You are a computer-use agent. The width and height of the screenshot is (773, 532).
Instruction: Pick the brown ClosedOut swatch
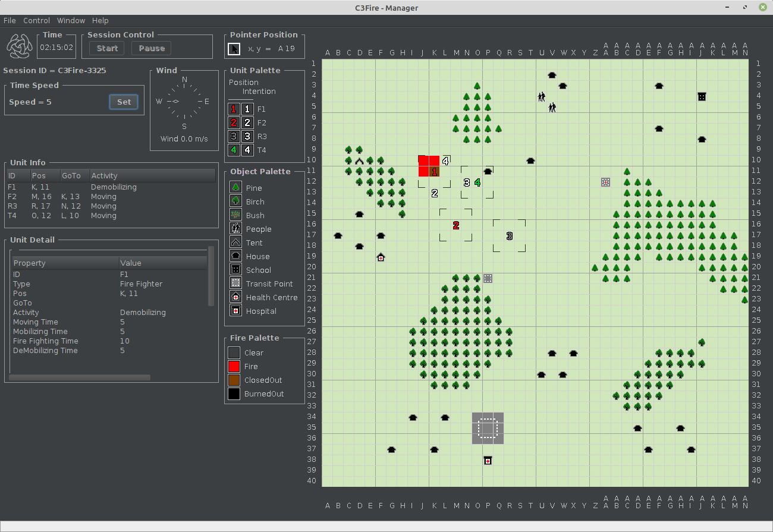click(234, 380)
